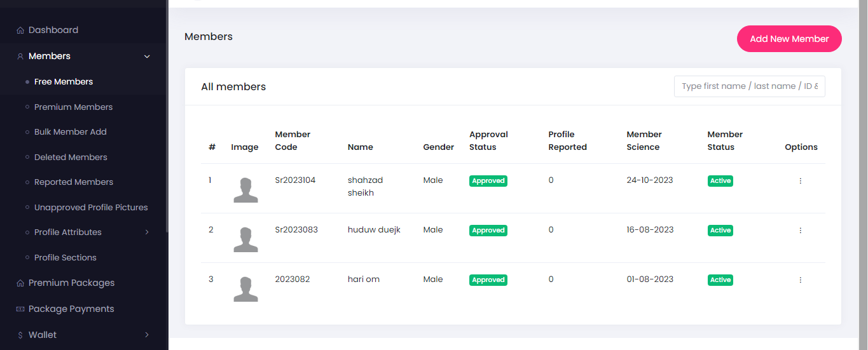Select Reported Members in sidebar
This screenshot has width=868, height=350.
coord(73,182)
